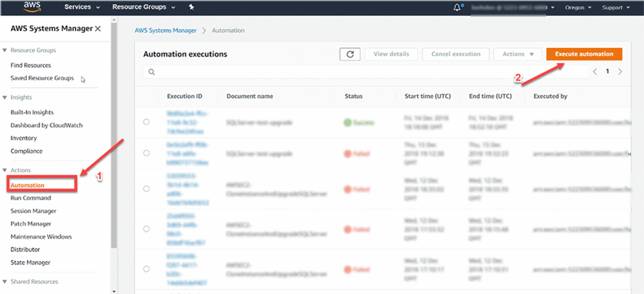Open Patch Manager
Viewport: 644px width, 294px height.
click(x=31, y=224)
